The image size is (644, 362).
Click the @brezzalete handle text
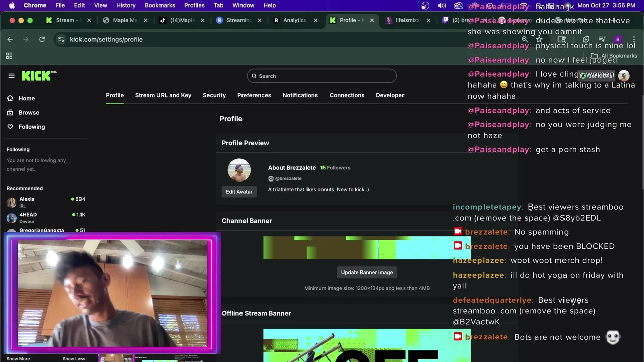288,178
